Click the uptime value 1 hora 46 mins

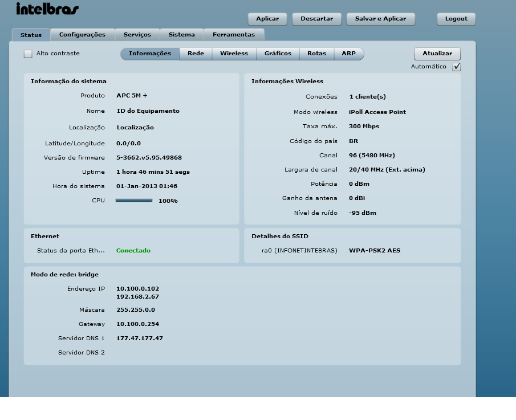(153, 172)
